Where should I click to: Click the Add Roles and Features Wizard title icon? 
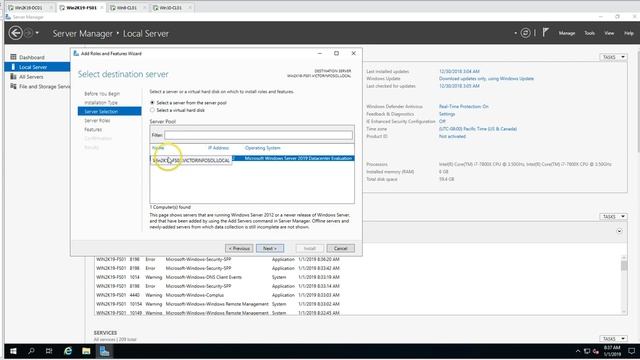click(x=76, y=53)
